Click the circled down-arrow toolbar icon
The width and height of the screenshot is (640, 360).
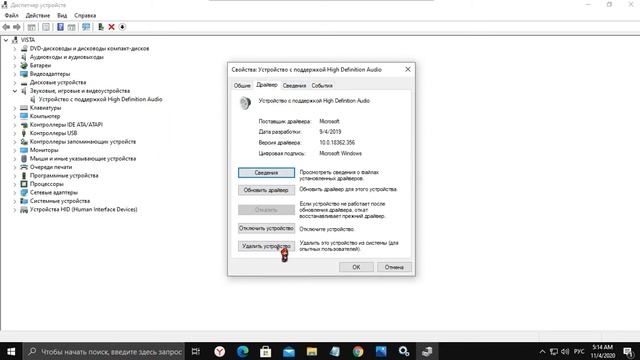122,27
